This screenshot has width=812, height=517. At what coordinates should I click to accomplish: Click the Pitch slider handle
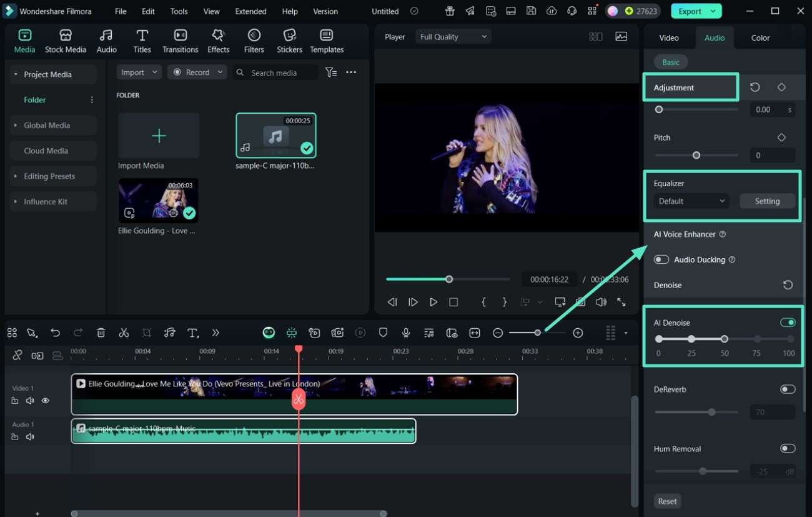(x=696, y=155)
